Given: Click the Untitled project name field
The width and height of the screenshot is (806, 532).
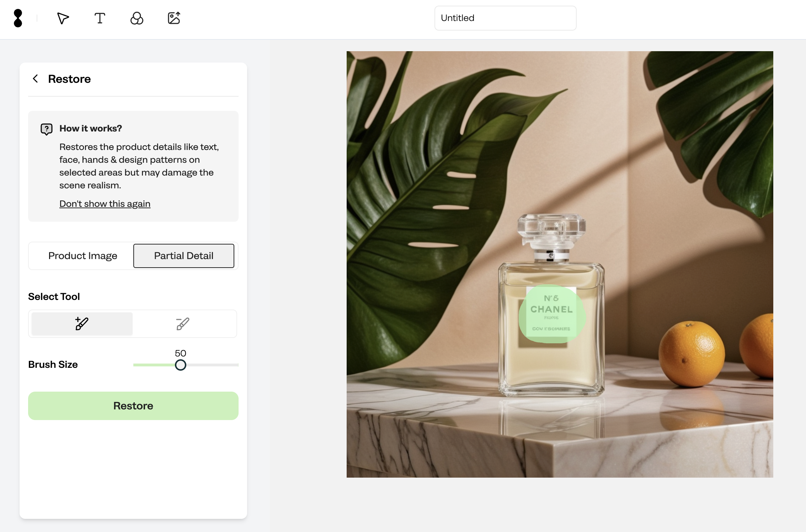Looking at the screenshot, I should click(505, 18).
